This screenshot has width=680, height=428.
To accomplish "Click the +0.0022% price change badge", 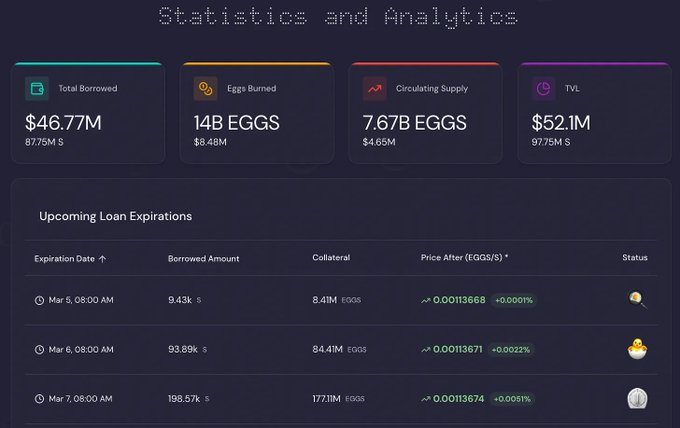I will 514,350.
